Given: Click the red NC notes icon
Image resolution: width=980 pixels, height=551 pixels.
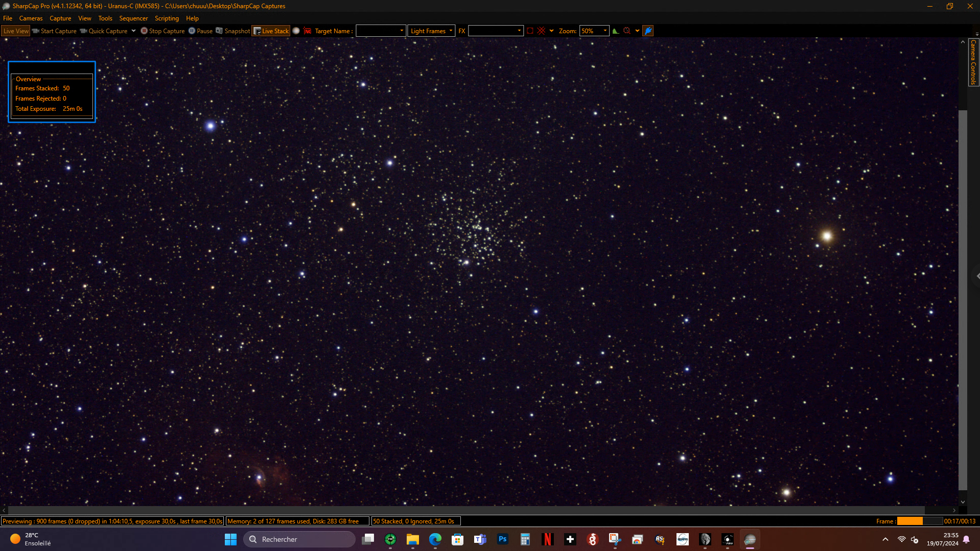Looking at the screenshot, I should 308,31.
